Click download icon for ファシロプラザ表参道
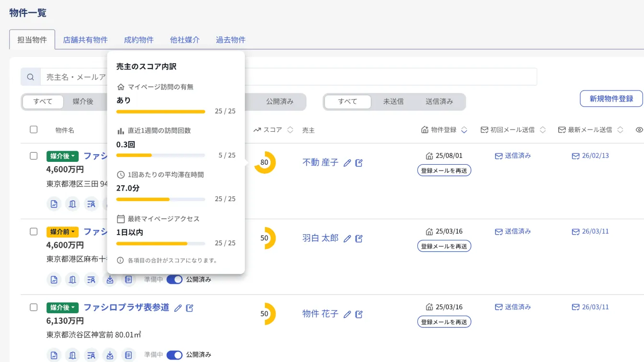 [110, 355]
